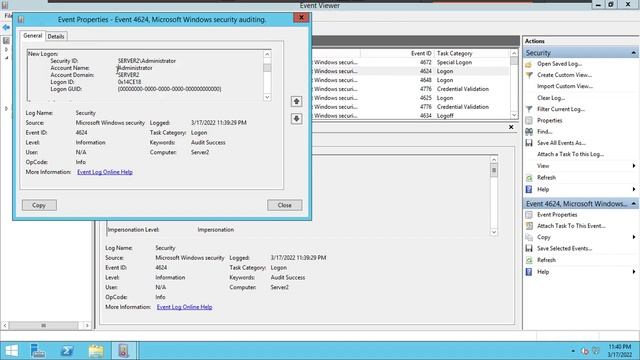Select event 4648 Logon row
640x360 pixels.
[410, 80]
